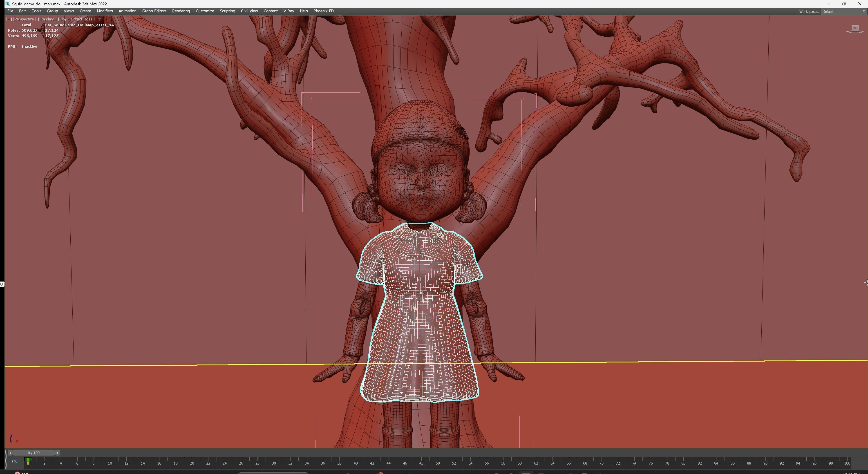Open Mini Curve Editor icon beside the trackbar

[x=14, y=462]
